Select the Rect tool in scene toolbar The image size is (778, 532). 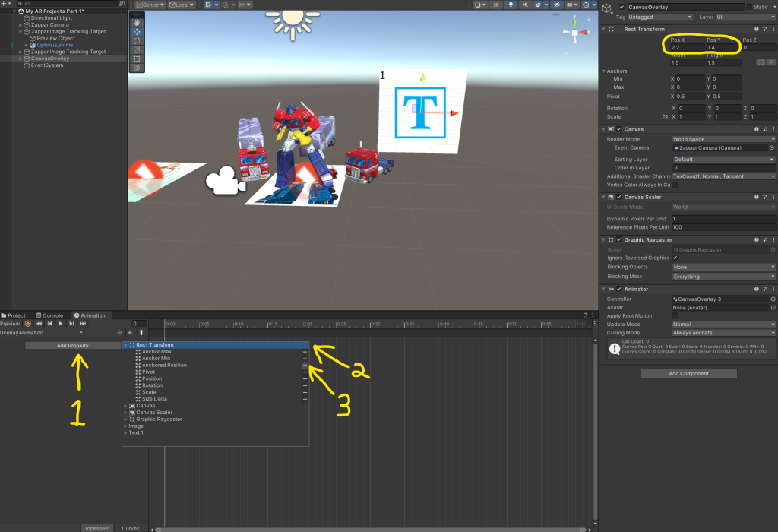click(x=137, y=59)
